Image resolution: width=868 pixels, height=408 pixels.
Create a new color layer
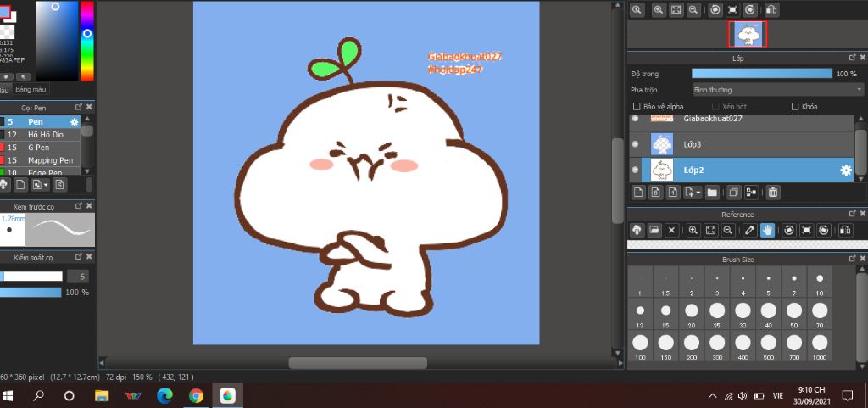point(638,192)
